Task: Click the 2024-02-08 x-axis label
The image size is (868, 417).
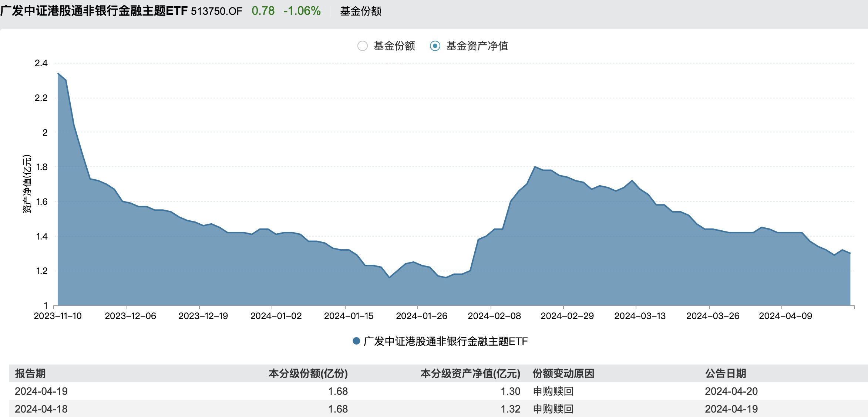Action: [x=494, y=316]
